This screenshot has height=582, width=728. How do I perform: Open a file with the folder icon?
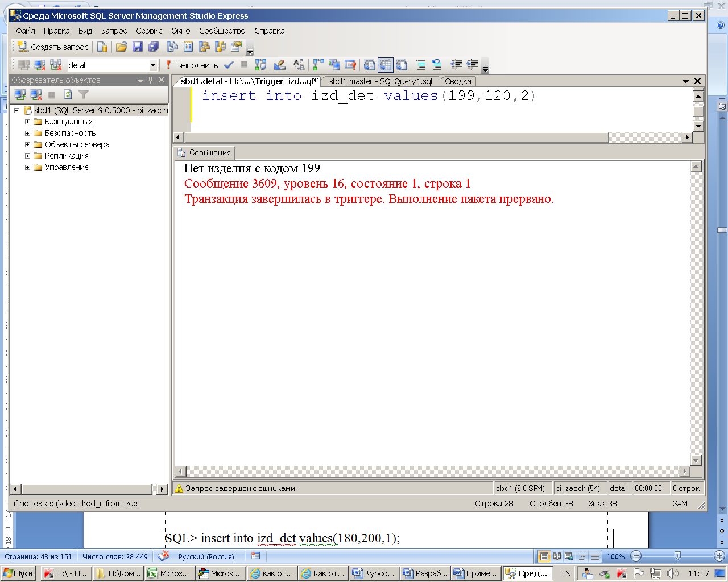(121, 47)
